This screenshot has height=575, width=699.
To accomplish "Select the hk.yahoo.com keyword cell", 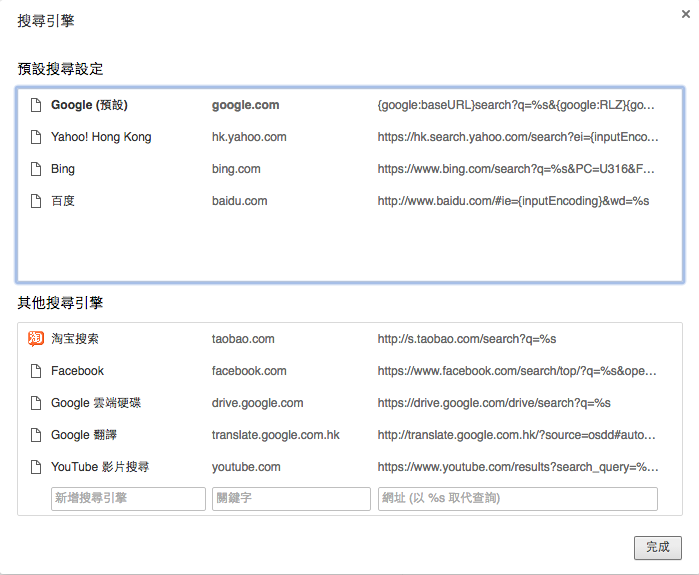I will (x=249, y=137).
